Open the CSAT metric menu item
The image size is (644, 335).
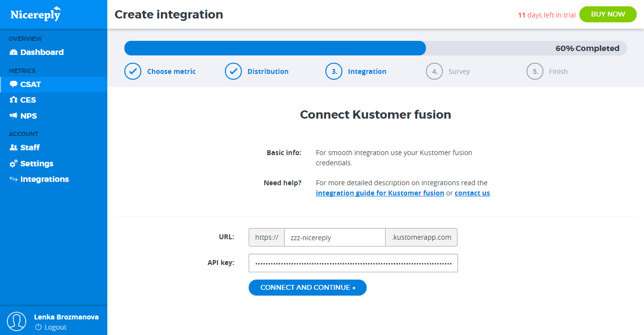(53, 84)
